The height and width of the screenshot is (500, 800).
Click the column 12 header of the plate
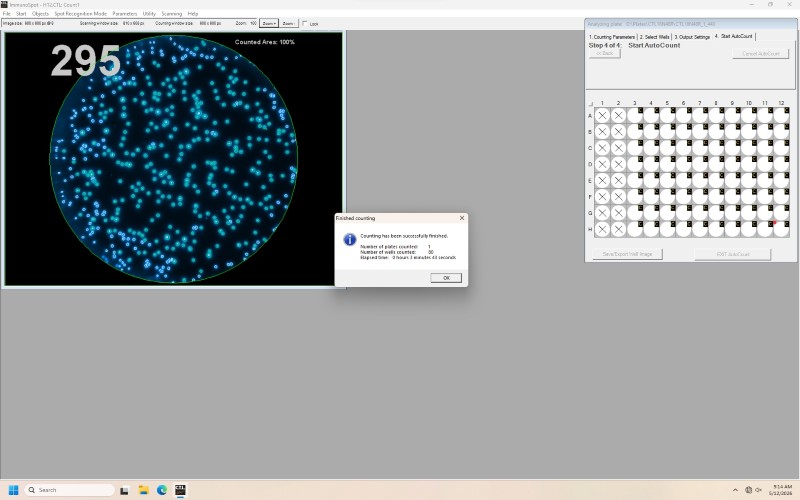[781, 103]
